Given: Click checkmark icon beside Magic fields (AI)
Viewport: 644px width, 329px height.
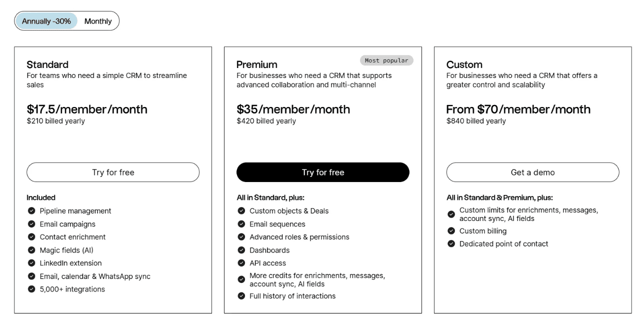Looking at the screenshot, I should 31,250.
